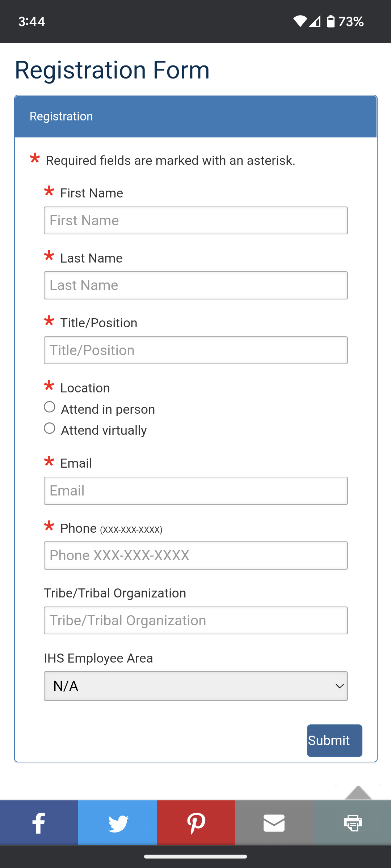Share page on Facebook icon

click(39, 823)
